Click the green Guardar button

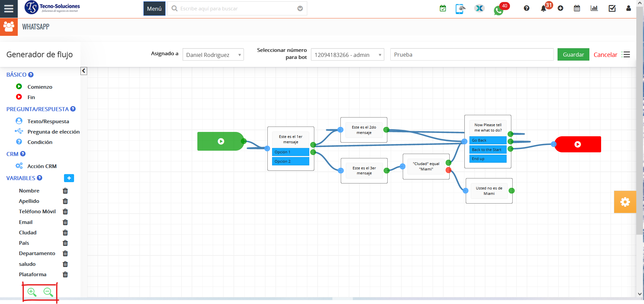(x=573, y=55)
